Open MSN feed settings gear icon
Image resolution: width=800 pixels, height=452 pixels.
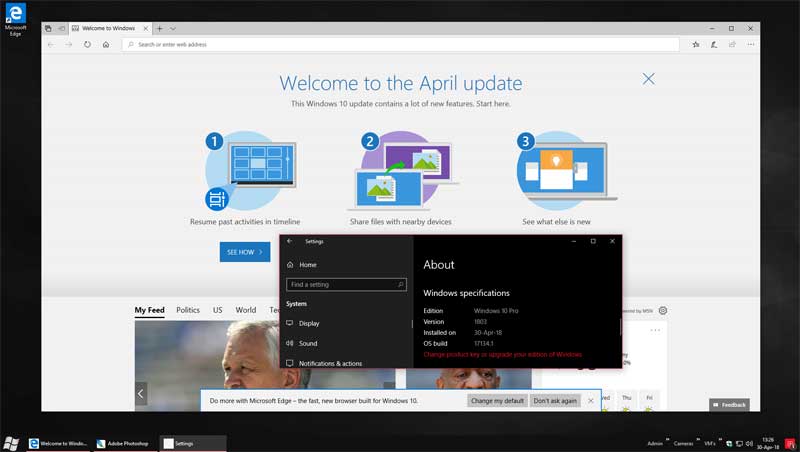click(662, 310)
